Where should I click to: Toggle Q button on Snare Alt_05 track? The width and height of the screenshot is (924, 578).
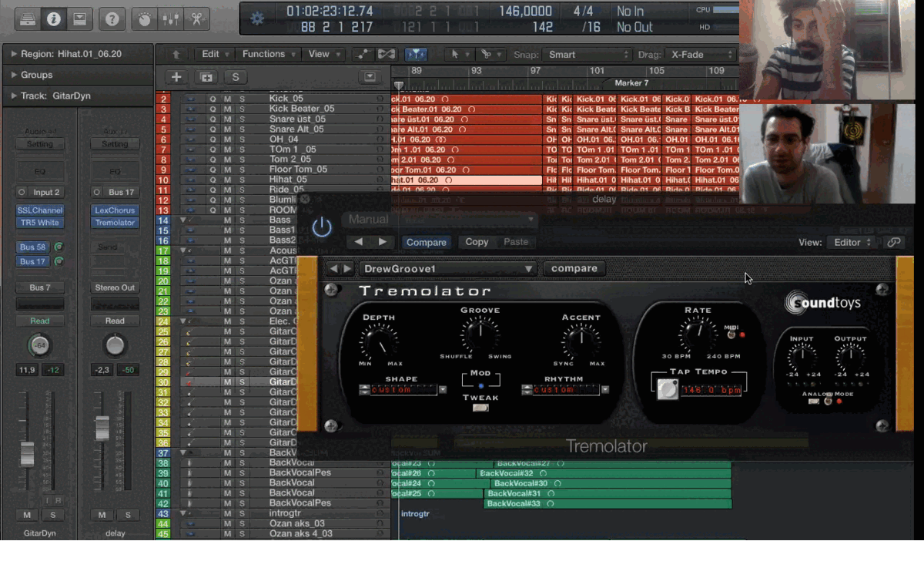click(x=213, y=129)
